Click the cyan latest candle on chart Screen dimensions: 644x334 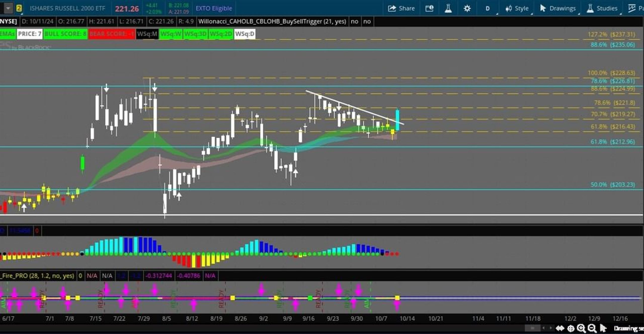(x=397, y=120)
